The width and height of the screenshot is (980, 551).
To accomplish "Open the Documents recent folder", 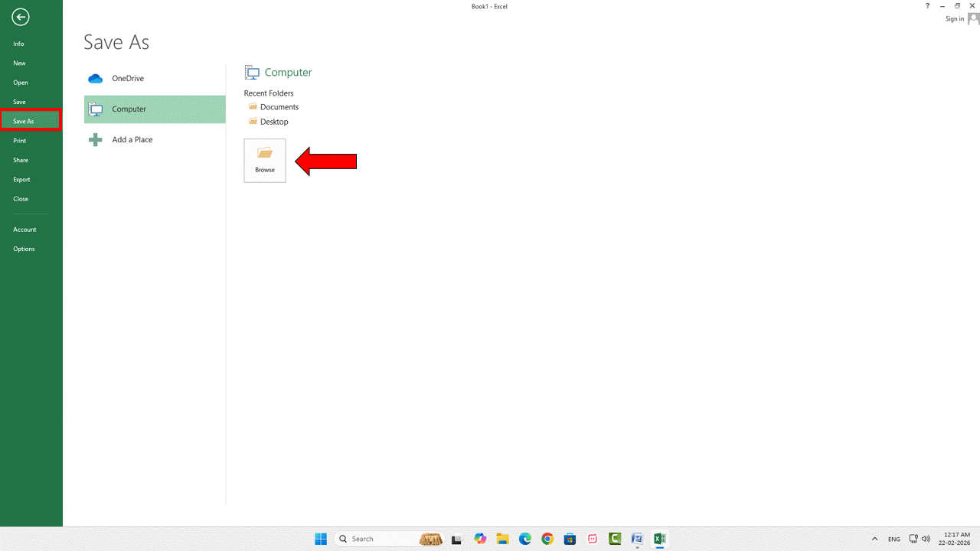I will coord(279,107).
